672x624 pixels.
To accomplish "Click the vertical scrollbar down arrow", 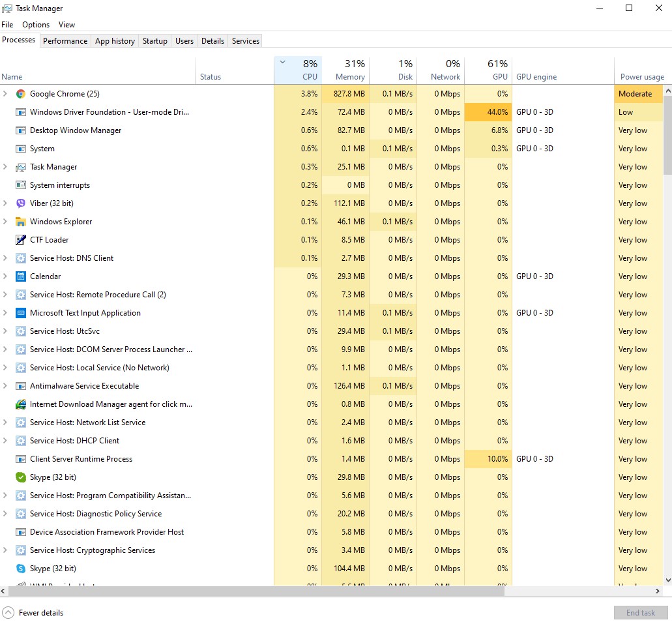I will [667, 580].
